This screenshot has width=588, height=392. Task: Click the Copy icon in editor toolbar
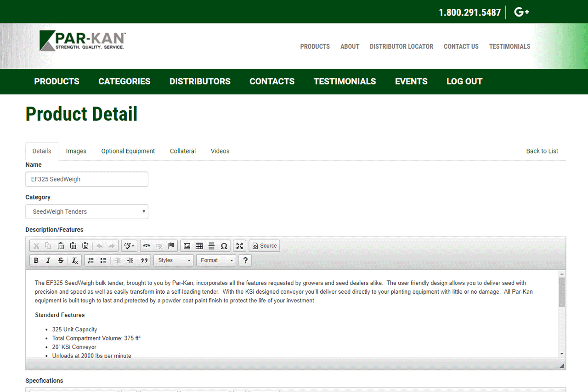click(x=48, y=246)
